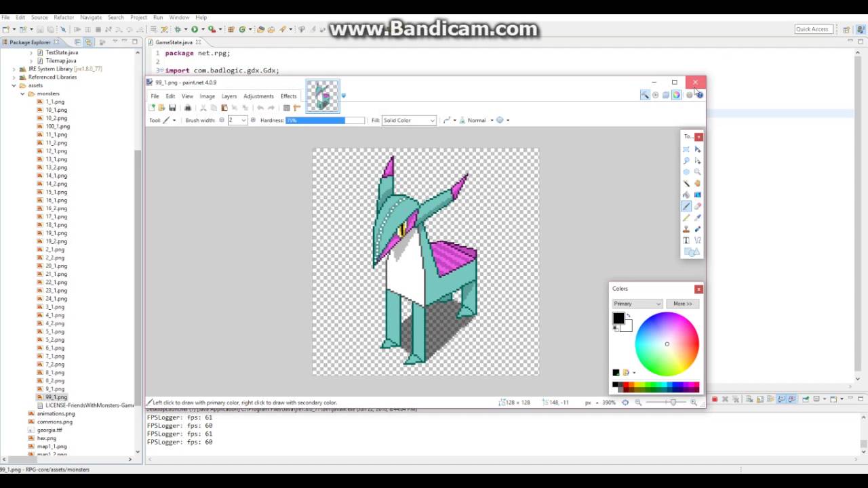Decrease brush width with minus button

tap(222, 120)
